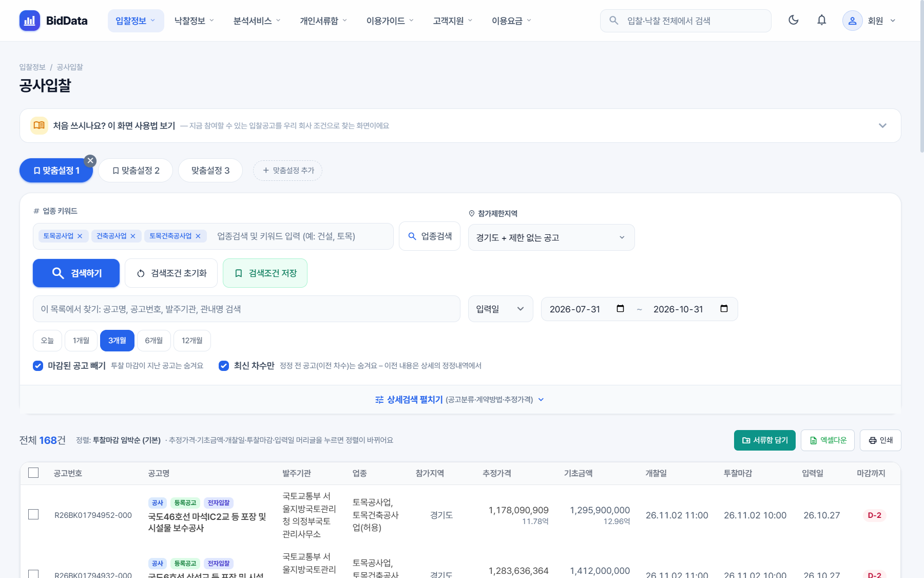Open 낙찰정보 menu
Viewport: 924px width, 578px height.
point(194,21)
